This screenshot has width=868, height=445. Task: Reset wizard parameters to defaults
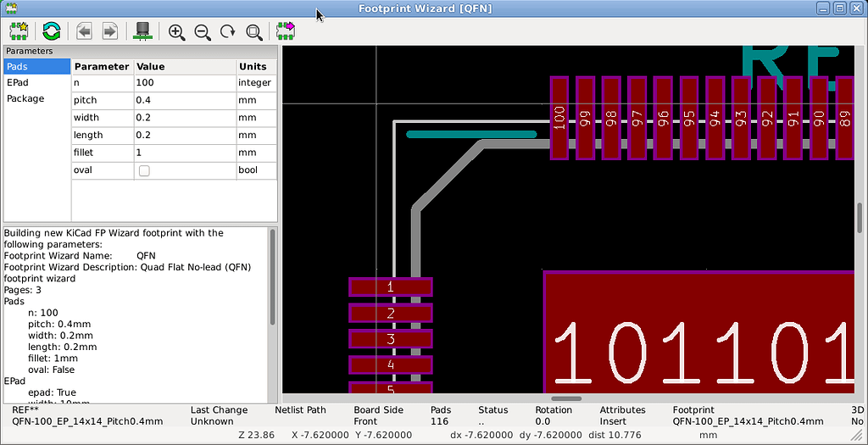(x=51, y=31)
